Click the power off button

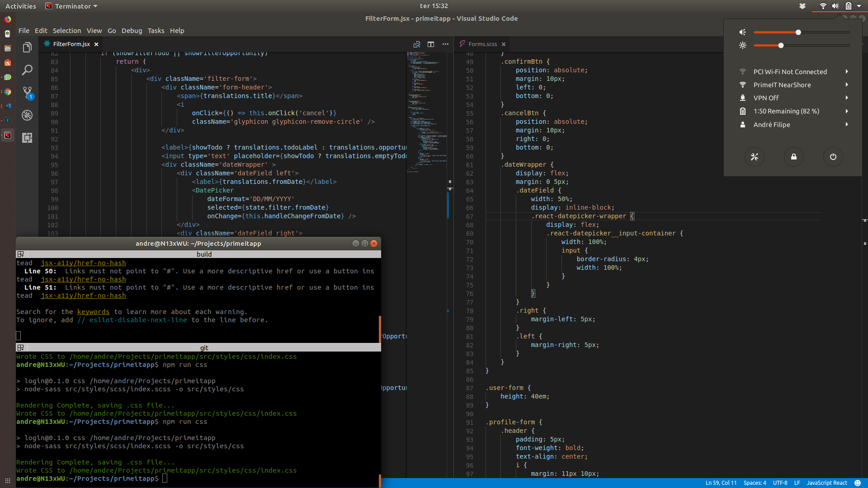point(833,157)
